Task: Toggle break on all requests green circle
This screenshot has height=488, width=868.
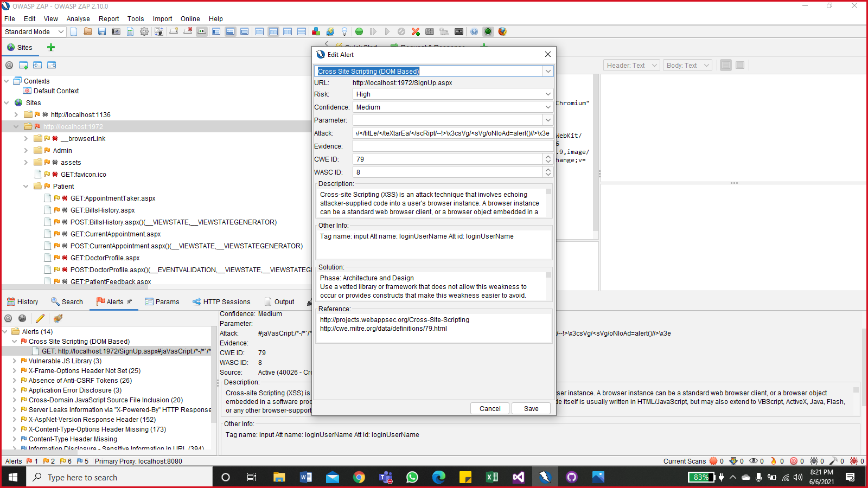Action: click(359, 31)
